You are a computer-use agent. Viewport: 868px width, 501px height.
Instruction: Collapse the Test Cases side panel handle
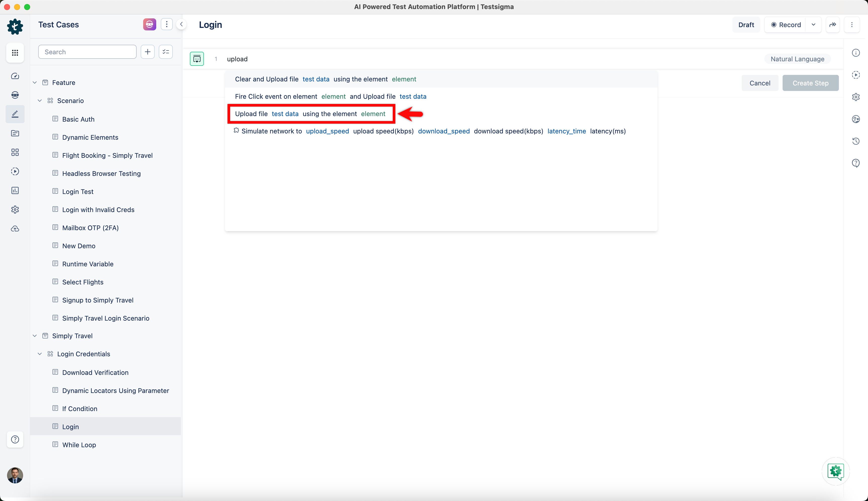tap(181, 24)
